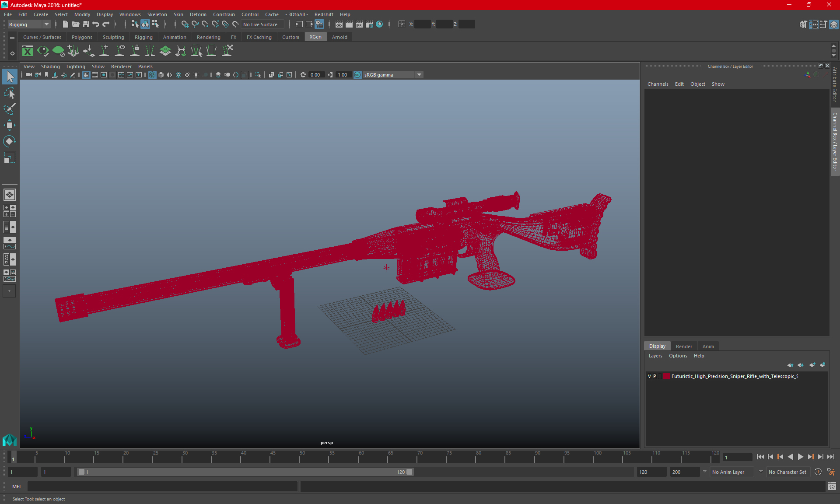Click the delete guides X shelf icon
This screenshot has width=840, height=504.
click(x=227, y=51)
